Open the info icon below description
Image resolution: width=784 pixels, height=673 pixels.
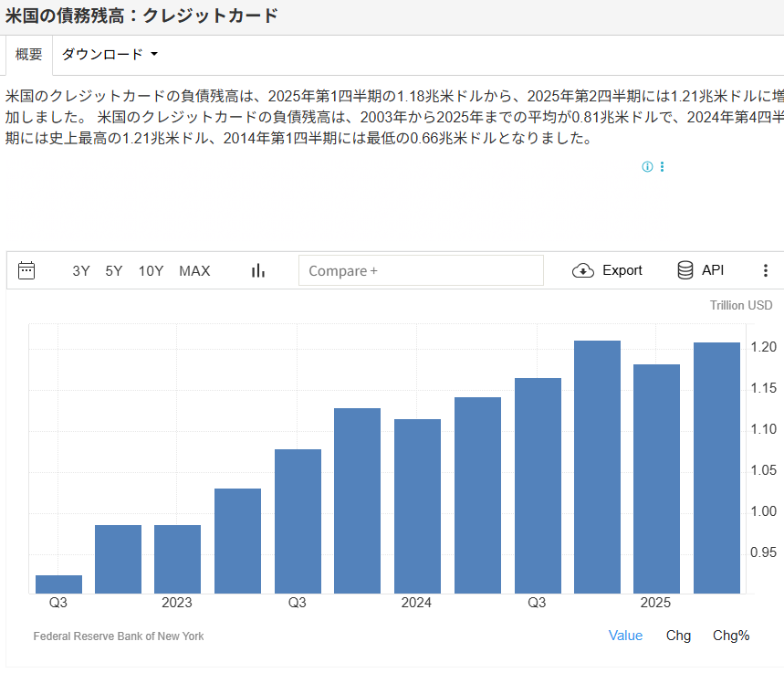(647, 166)
